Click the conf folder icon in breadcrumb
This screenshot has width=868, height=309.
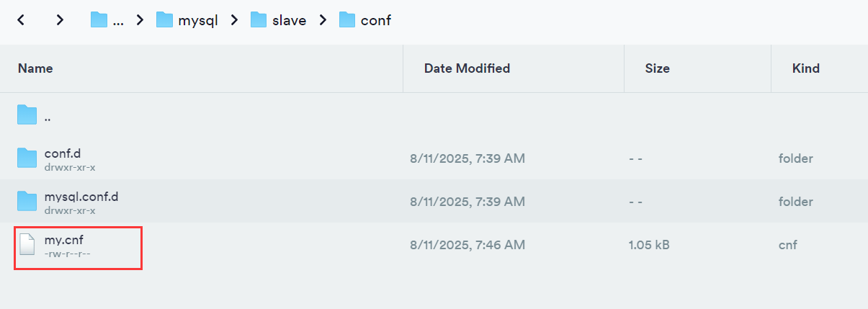click(x=347, y=20)
